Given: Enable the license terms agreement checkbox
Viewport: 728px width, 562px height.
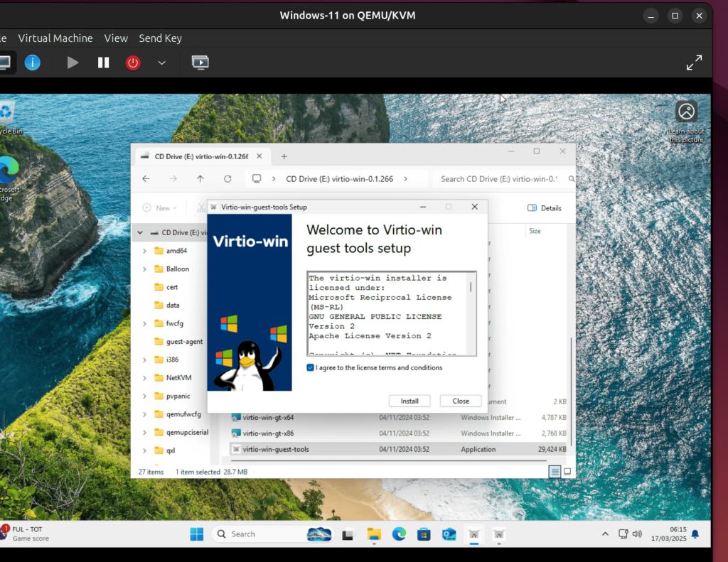Looking at the screenshot, I should [309, 367].
